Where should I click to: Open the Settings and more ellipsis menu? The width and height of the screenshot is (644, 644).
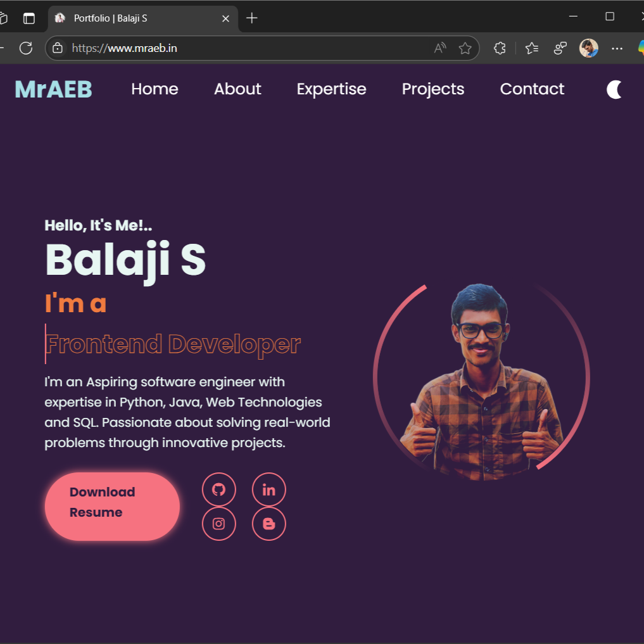coord(617,48)
